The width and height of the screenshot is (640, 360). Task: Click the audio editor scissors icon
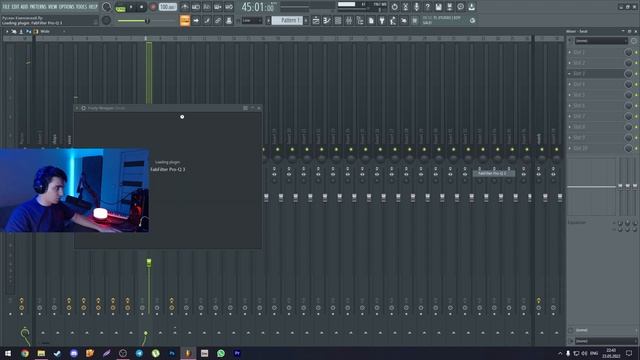point(405,7)
